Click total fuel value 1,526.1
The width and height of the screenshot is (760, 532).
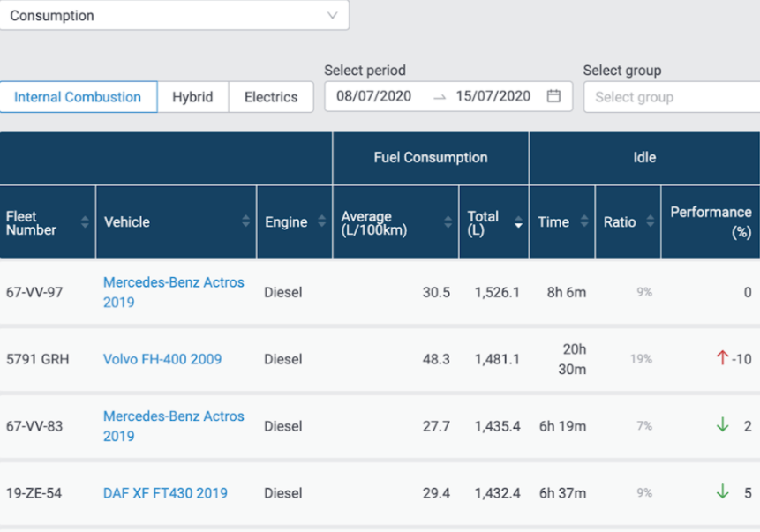497,292
